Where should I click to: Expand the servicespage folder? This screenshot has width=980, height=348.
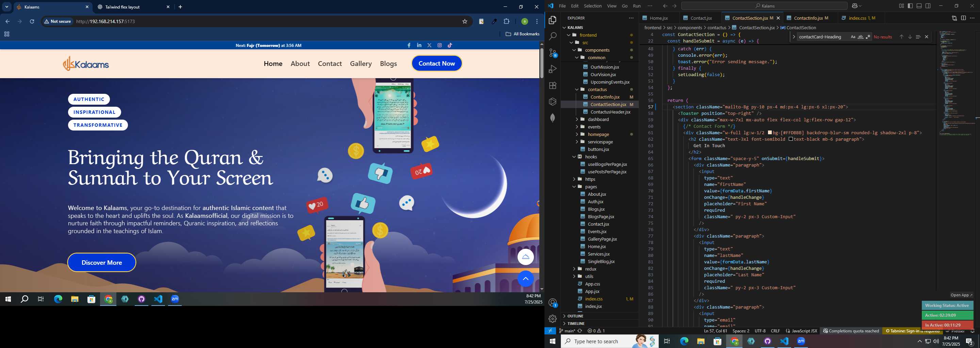pos(577,142)
